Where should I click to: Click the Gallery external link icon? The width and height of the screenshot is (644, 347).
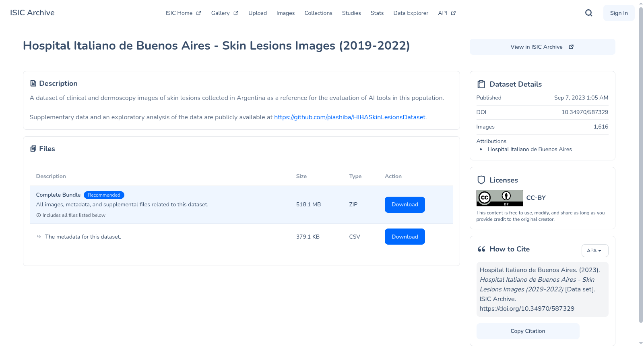pyautogui.click(x=236, y=13)
